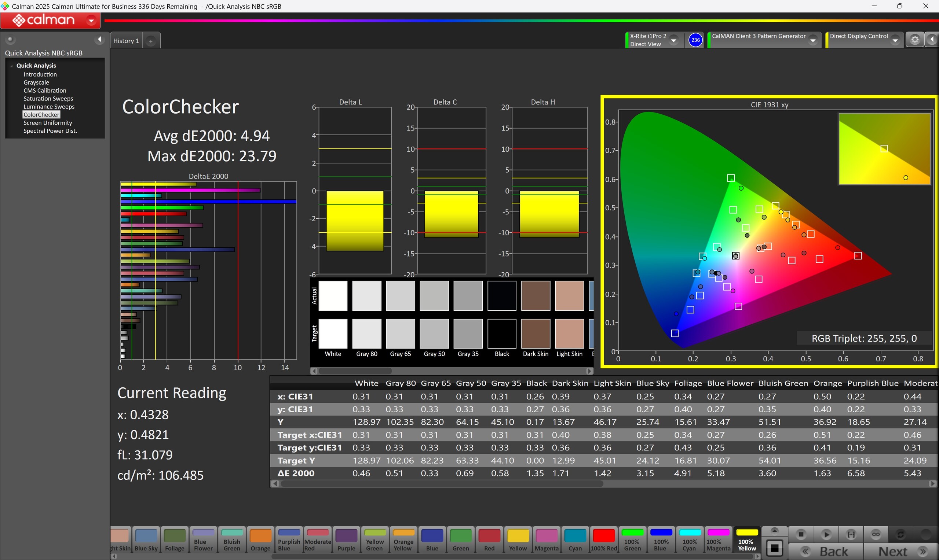Click the black square pattern window icon
939x560 pixels.
tap(774, 549)
